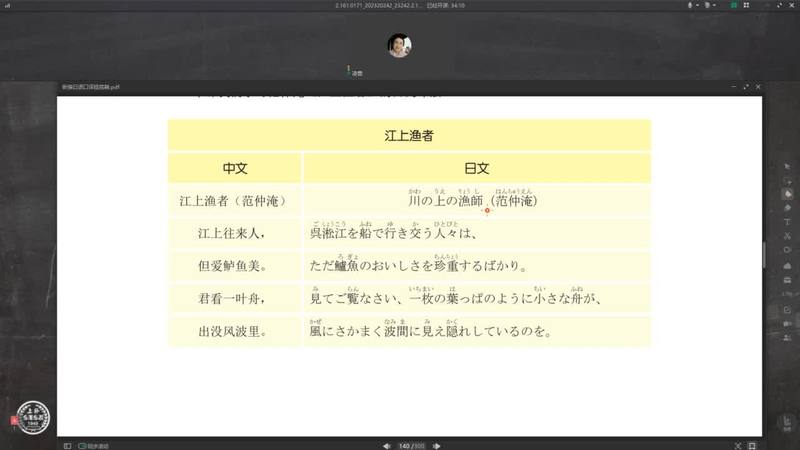
Task: Click the presenter's avatar thumbnail
Action: tap(399, 46)
